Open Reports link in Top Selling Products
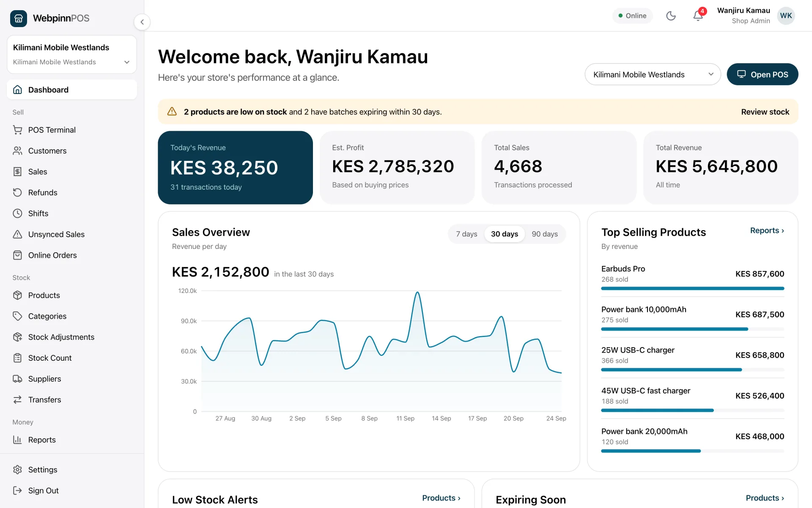812x508 pixels. (767, 230)
